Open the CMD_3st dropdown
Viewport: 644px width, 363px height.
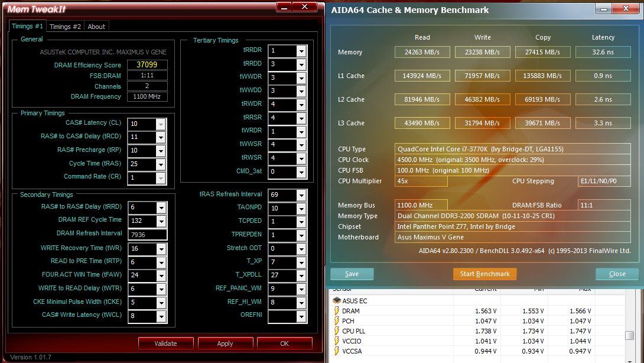tap(301, 172)
